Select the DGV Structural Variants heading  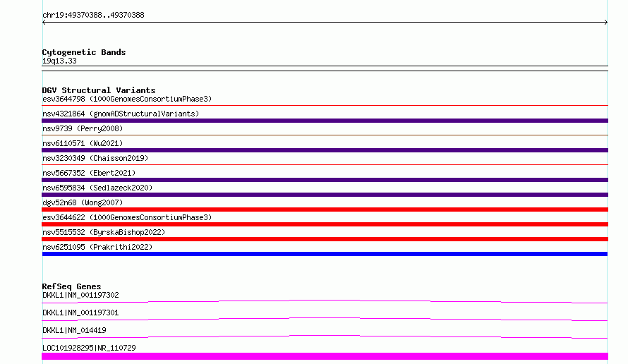(x=99, y=90)
